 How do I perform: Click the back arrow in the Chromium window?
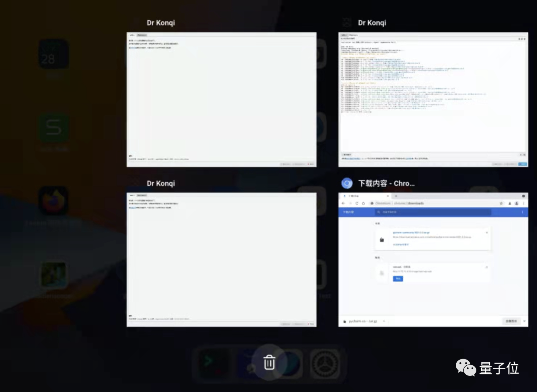point(343,203)
